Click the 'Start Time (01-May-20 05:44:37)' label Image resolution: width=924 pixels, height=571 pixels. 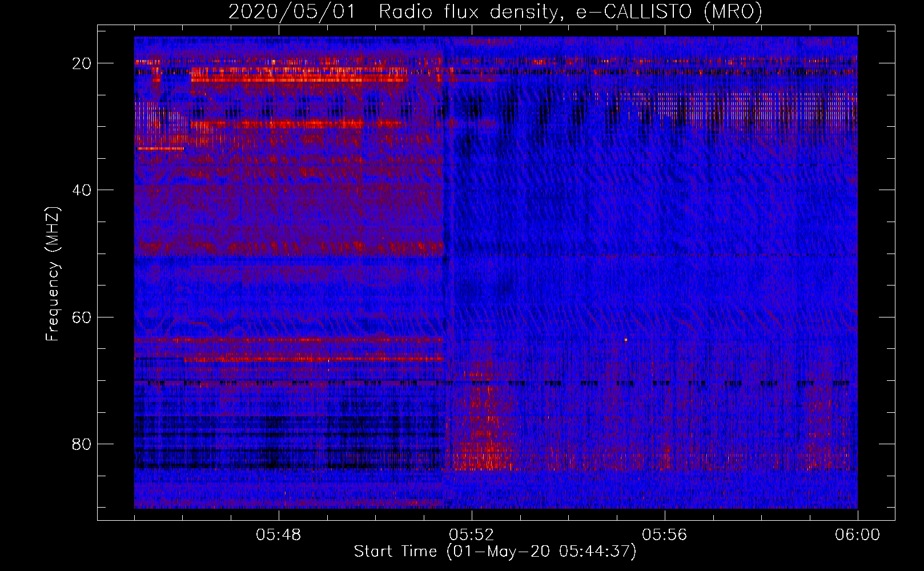495,552
